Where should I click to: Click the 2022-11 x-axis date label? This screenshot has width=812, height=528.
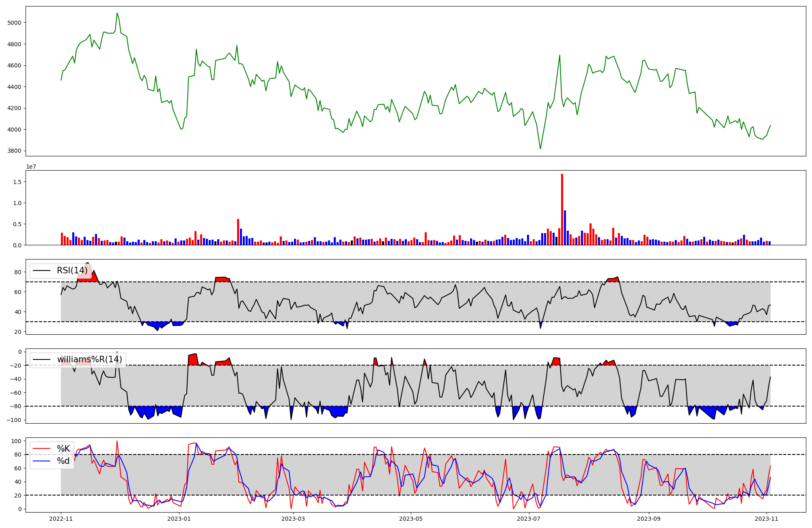[61, 519]
